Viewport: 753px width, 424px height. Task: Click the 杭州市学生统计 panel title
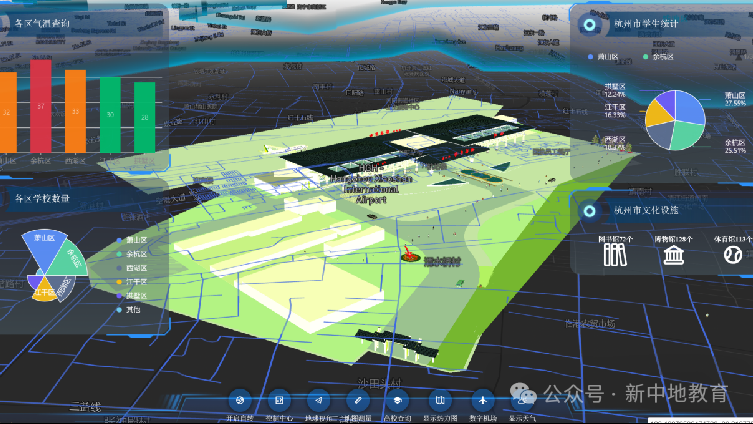click(x=645, y=24)
